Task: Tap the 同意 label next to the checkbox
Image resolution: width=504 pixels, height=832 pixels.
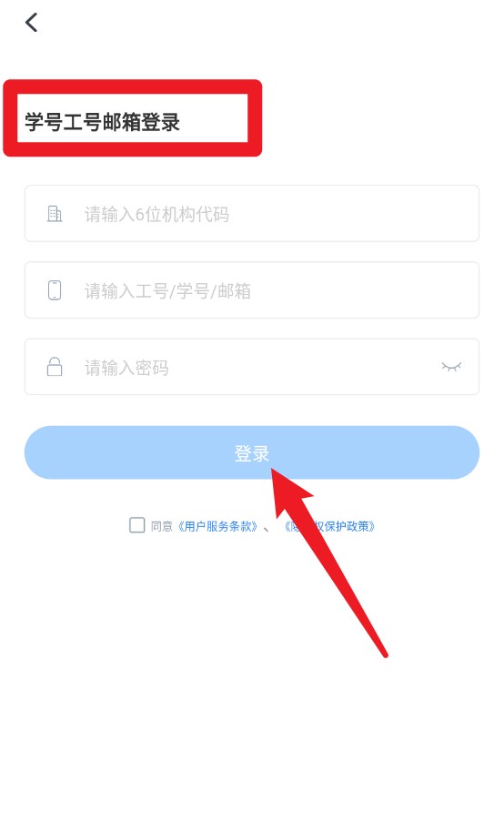Action: click(161, 526)
